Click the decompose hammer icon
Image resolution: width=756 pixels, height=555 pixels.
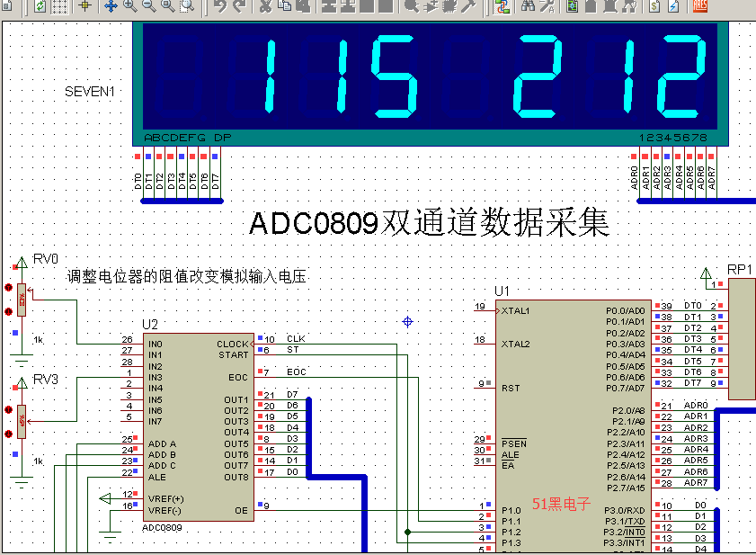(467, 6)
